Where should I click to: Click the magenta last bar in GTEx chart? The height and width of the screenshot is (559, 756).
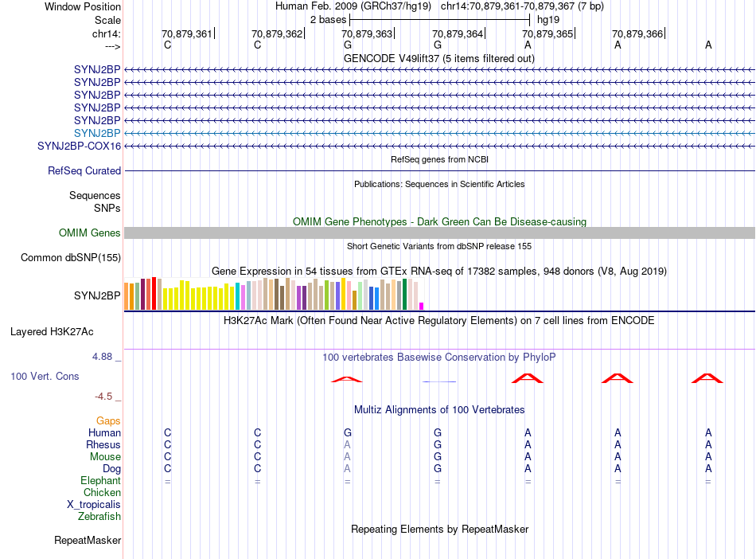(x=422, y=306)
